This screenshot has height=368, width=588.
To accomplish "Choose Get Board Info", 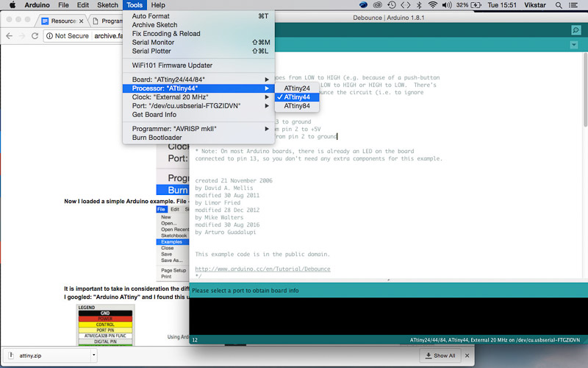I will [x=198, y=115].
